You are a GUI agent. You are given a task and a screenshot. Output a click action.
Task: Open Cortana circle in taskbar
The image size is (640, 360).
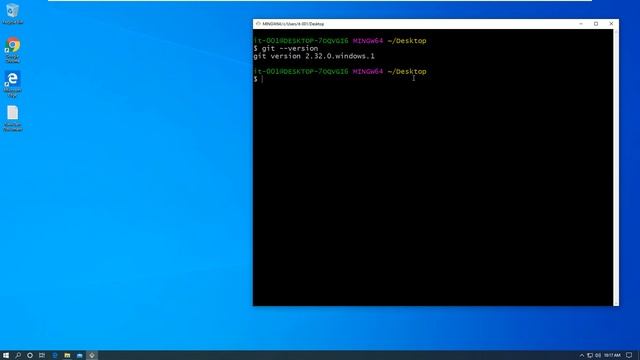(x=30, y=356)
